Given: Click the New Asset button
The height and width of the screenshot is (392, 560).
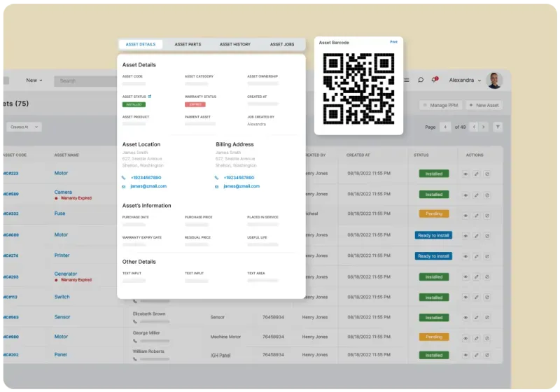Looking at the screenshot, I should coord(484,105).
